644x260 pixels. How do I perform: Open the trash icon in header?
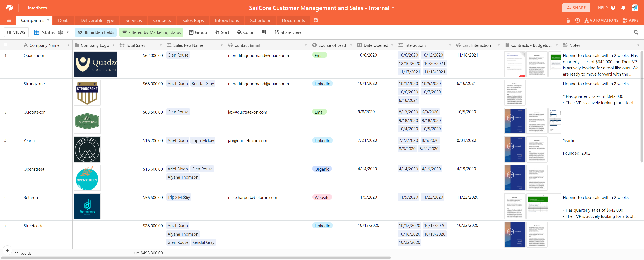568,20
